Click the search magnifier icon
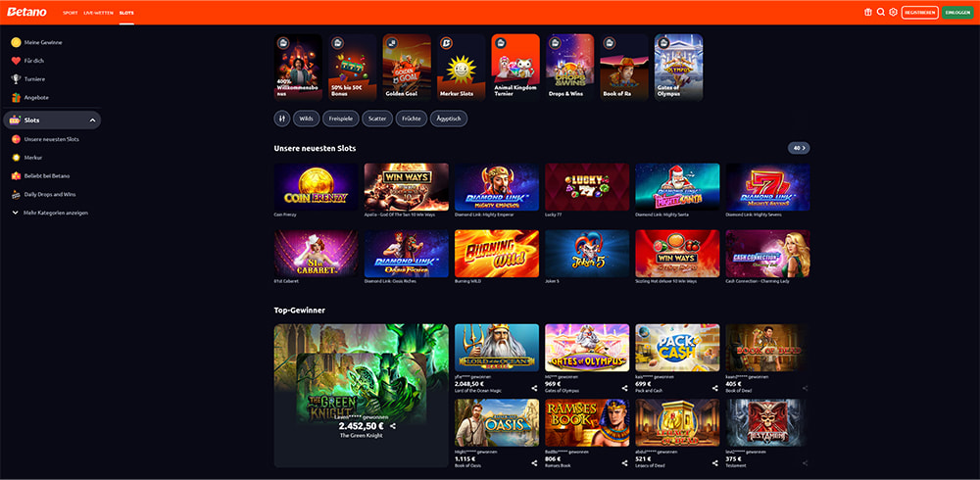The width and height of the screenshot is (980, 480). click(x=881, y=13)
